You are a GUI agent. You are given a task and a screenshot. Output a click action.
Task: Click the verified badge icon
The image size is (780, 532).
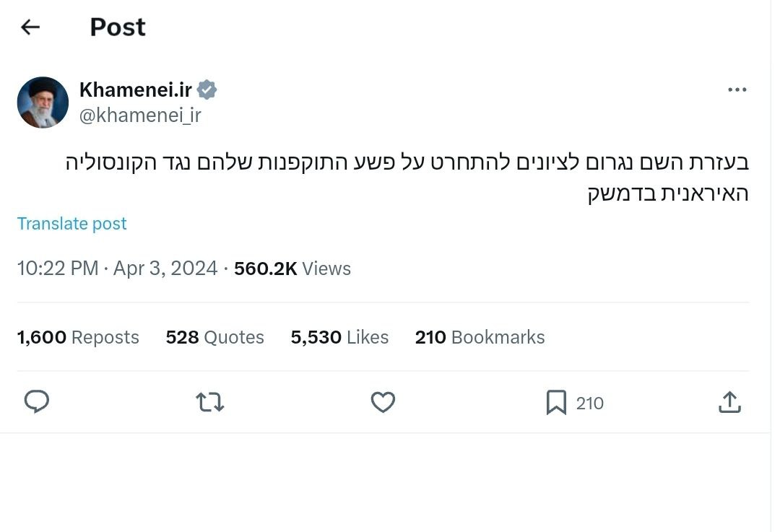207,90
